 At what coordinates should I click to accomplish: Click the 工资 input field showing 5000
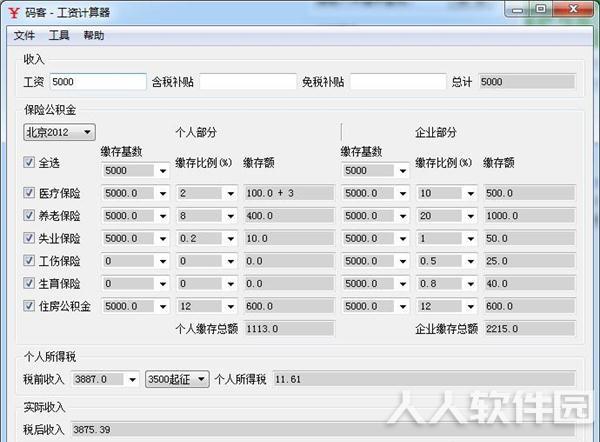pyautogui.click(x=98, y=82)
